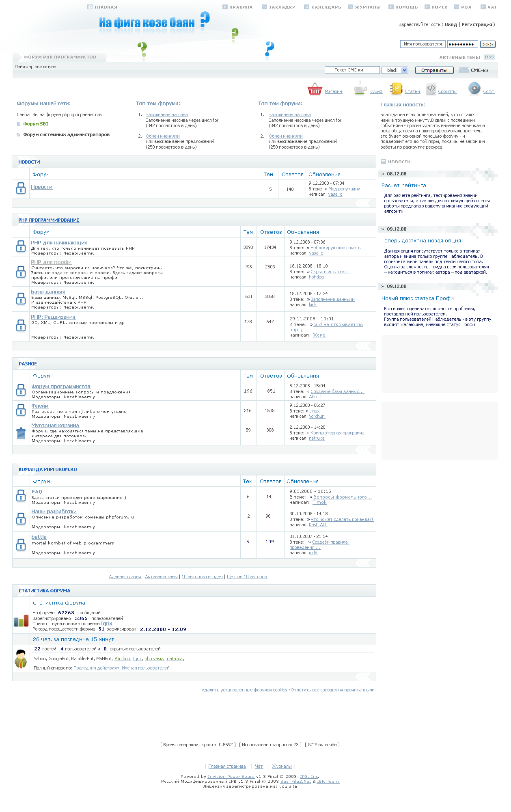Click the >>> login submit button
Viewport: 511px width, 812px height.
[x=488, y=44]
